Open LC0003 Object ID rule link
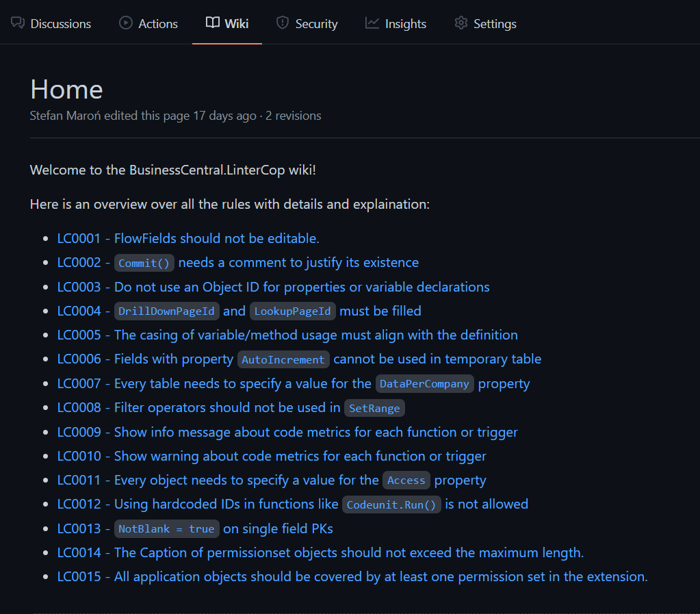 point(273,287)
